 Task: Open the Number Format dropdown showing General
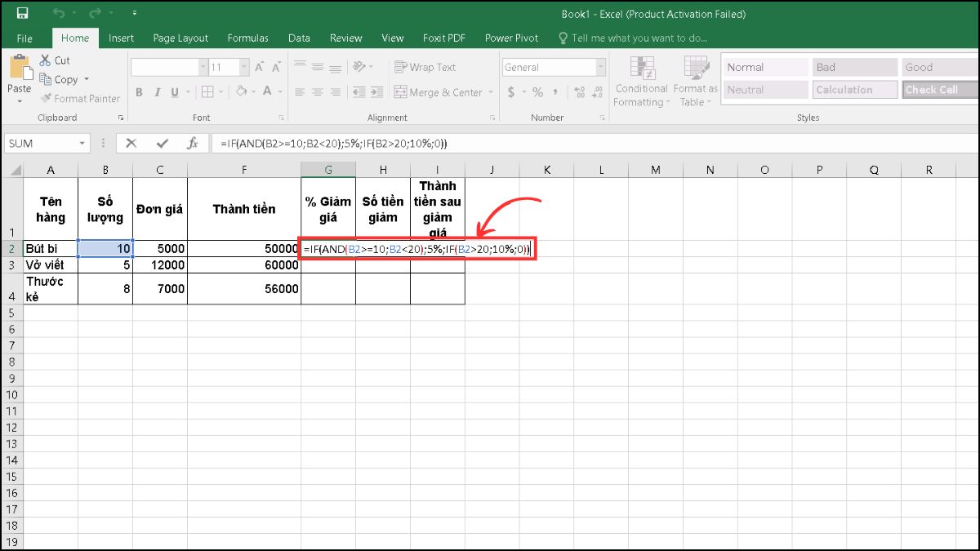[552, 66]
